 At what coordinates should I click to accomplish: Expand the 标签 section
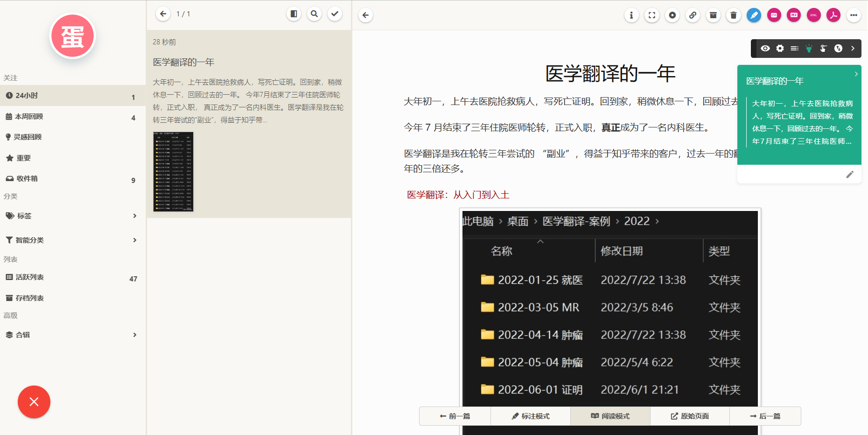tap(135, 216)
